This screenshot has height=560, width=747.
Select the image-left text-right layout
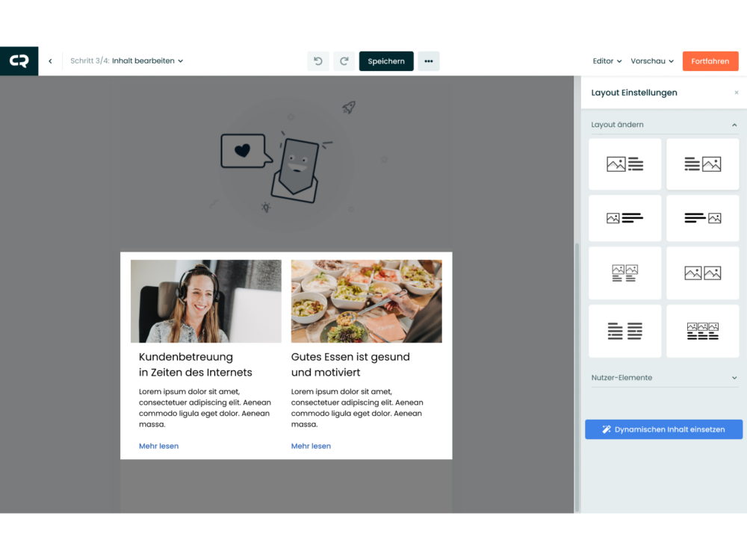[x=624, y=164]
